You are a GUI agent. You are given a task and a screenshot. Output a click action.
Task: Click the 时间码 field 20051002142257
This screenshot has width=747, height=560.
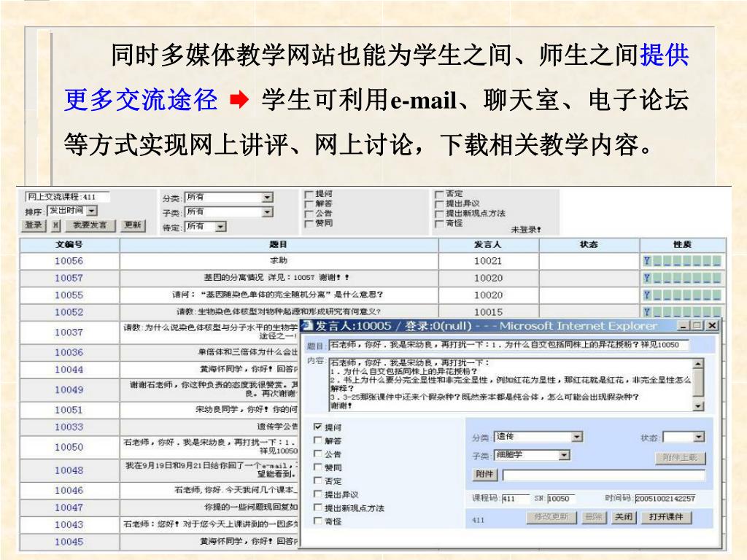[665, 499]
